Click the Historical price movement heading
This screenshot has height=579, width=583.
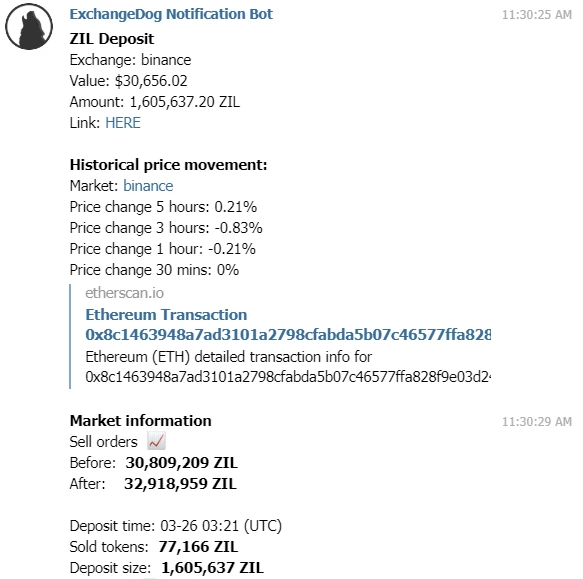tap(168, 165)
